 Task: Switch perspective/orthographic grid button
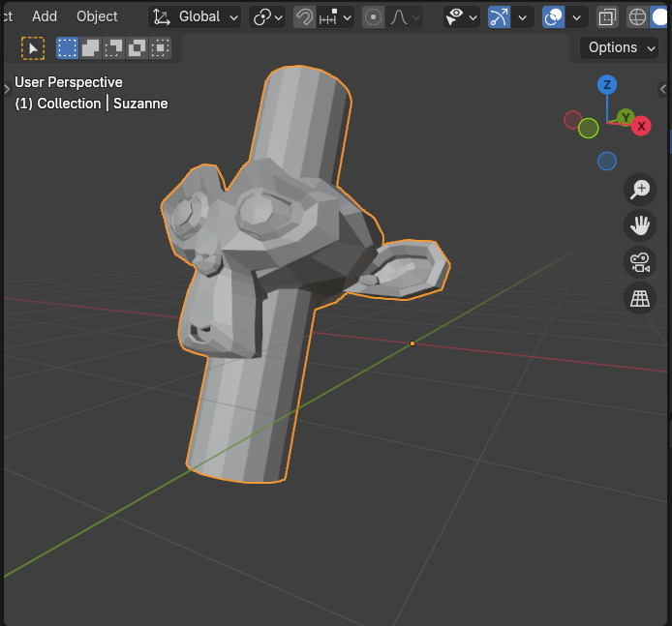[x=640, y=298]
